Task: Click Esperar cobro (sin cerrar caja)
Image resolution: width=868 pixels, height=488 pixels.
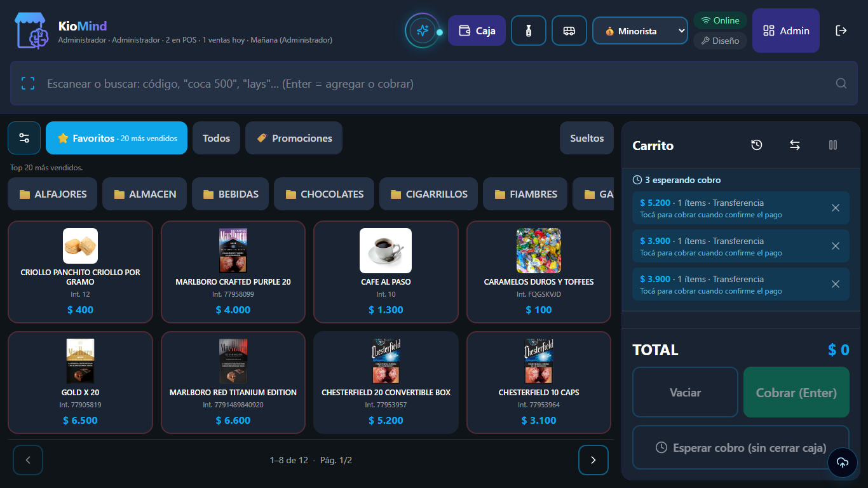Action: (x=741, y=447)
